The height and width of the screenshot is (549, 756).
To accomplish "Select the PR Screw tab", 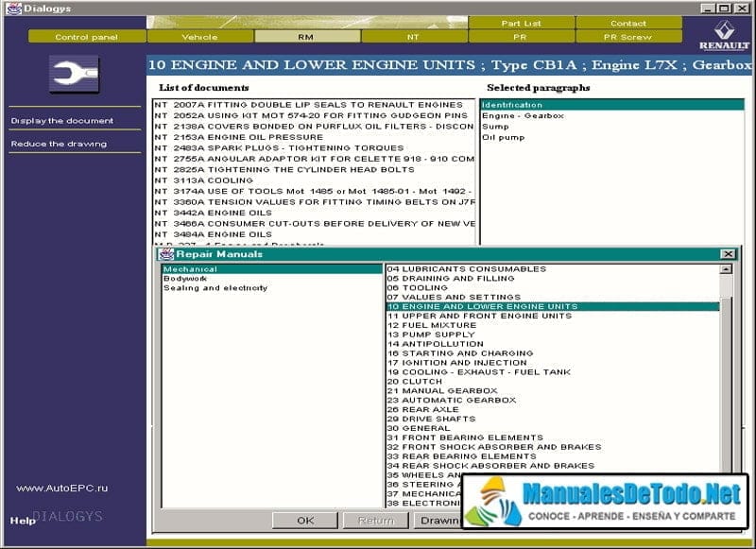I will coord(628,37).
